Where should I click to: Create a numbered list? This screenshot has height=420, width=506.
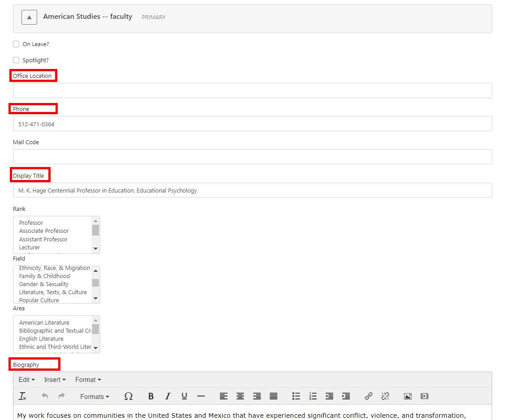click(x=313, y=396)
